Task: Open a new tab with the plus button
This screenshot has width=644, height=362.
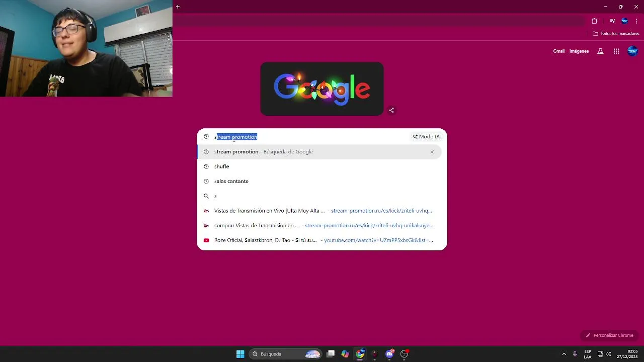Action: click(178, 7)
